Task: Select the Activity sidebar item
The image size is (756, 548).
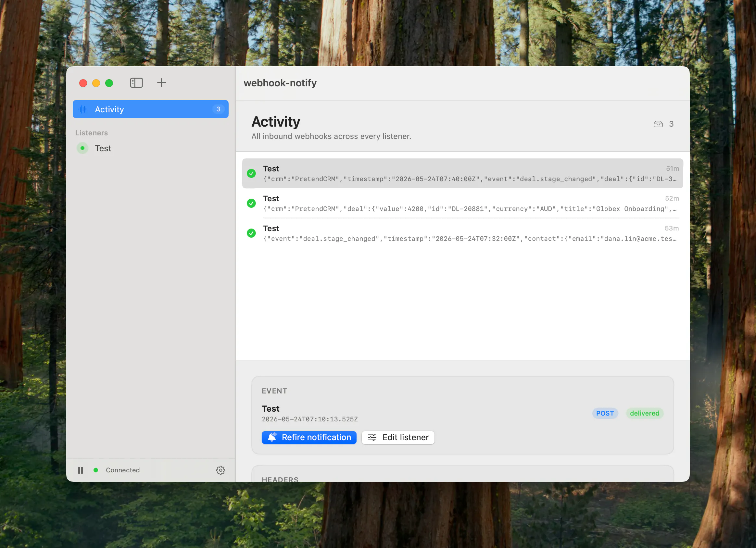Action: click(x=151, y=109)
